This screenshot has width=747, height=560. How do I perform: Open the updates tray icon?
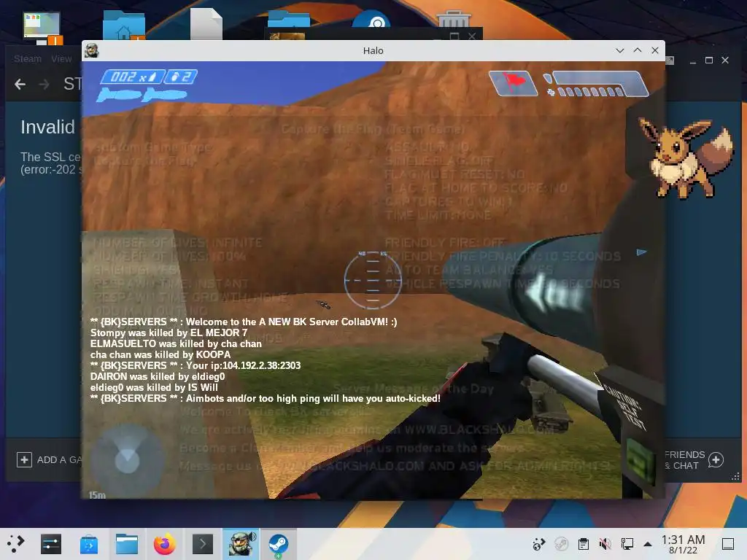point(539,544)
